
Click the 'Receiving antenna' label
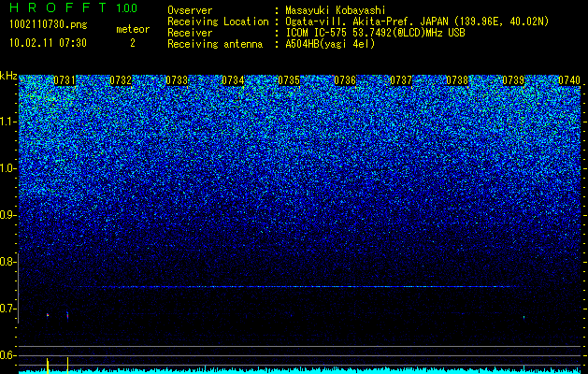point(215,44)
